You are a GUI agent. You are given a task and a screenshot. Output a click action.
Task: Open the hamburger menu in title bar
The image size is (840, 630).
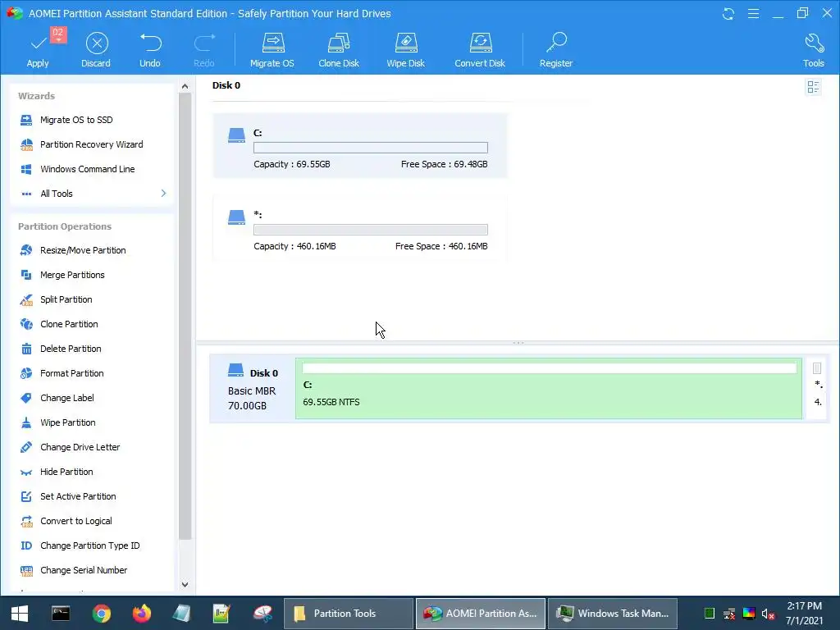(753, 13)
